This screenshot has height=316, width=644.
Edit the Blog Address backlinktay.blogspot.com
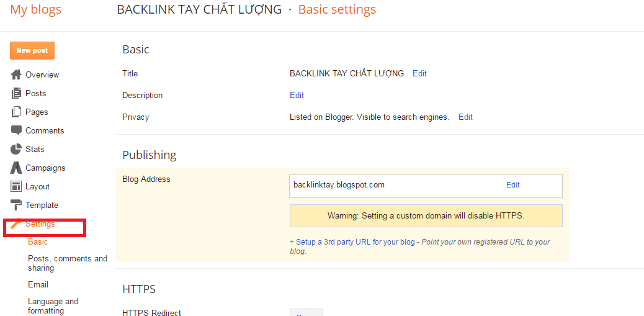[513, 185]
